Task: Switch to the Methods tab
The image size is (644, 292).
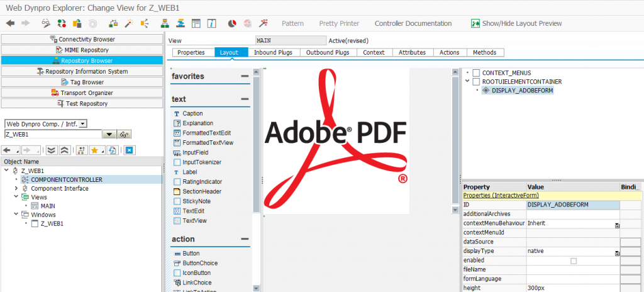Action: tap(485, 52)
